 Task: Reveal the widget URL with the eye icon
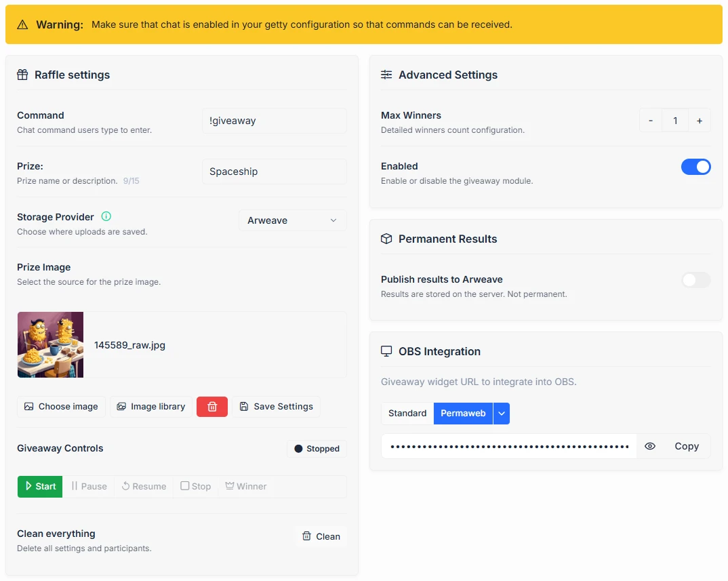click(650, 446)
